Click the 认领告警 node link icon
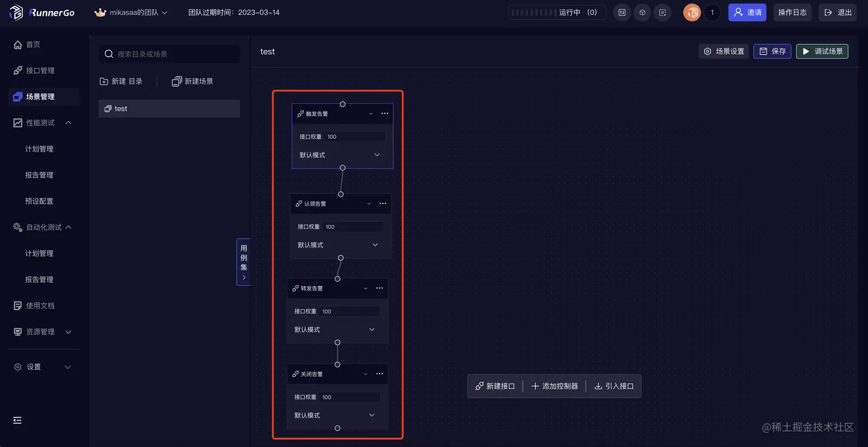This screenshot has width=868, height=447. [x=299, y=204]
